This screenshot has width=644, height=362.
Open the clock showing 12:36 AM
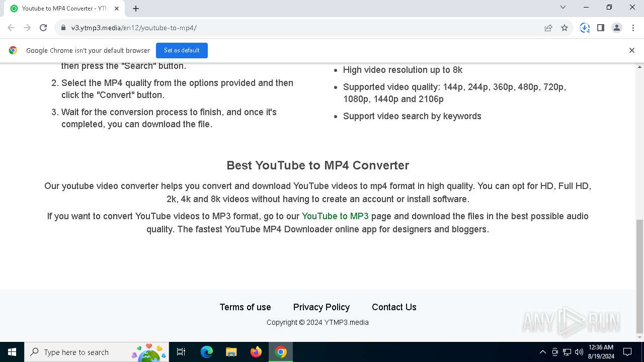[x=601, y=352]
